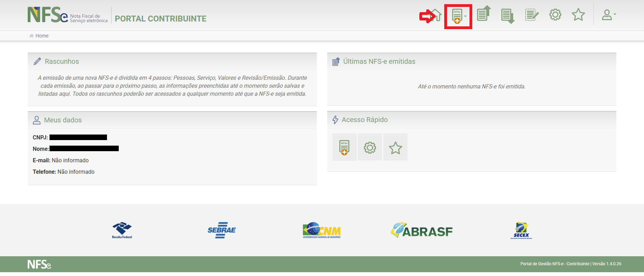Click the PORTAL CONTRIBUINTE header title
Viewport: 644px width, 276px height.
click(x=161, y=19)
